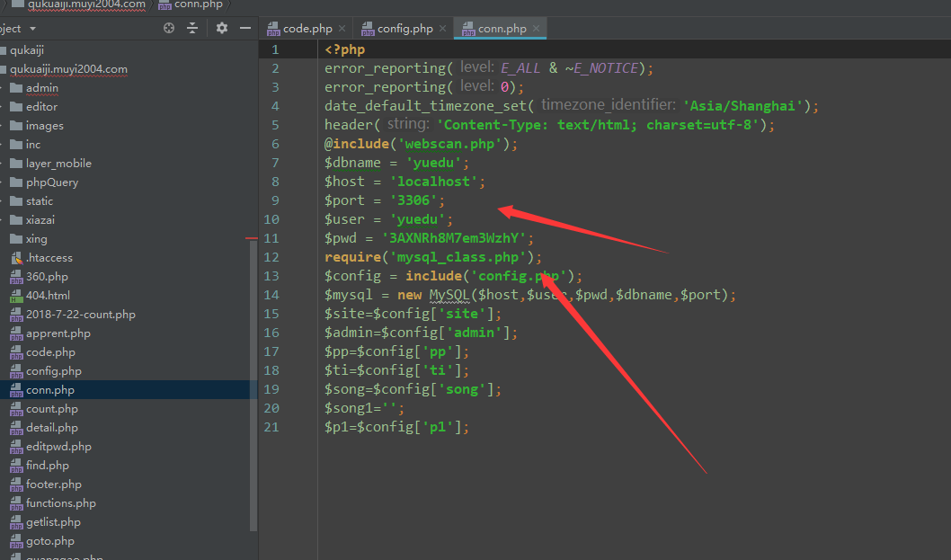Open the Project view dropdown arrow
The width and height of the screenshot is (951, 560).
click(32, 29)
